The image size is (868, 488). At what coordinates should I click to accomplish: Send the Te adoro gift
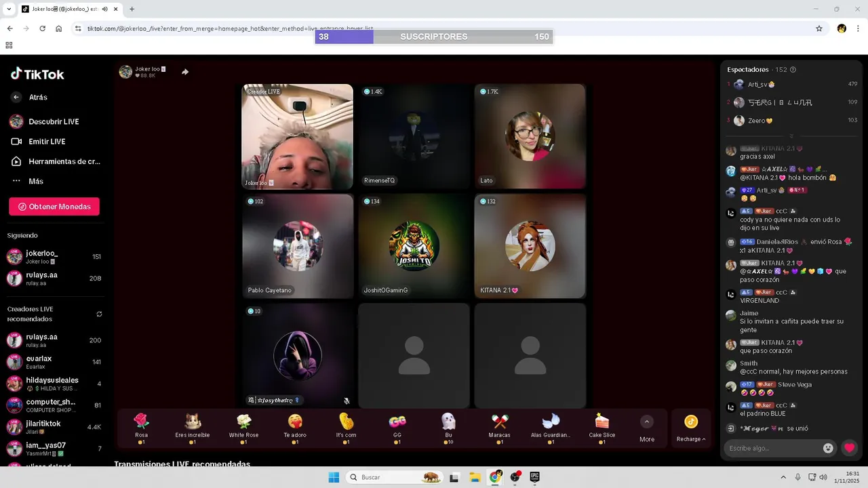pos(295,428)
